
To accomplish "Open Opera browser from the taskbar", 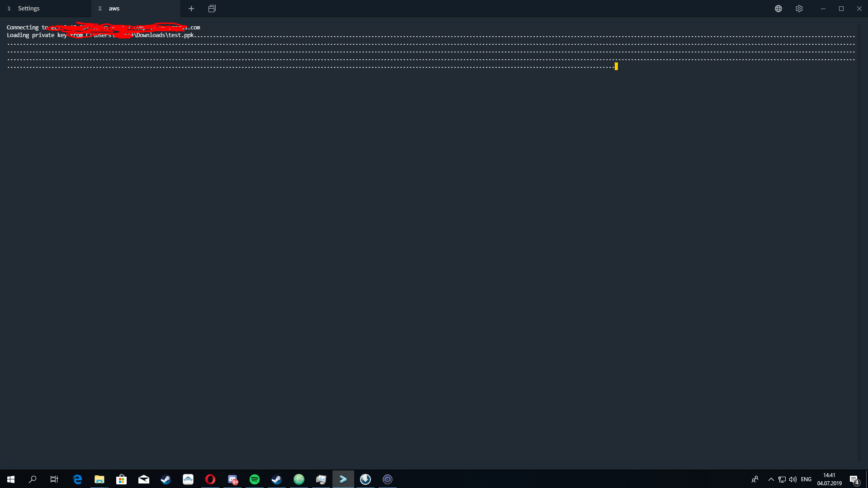I will pos(210,479).
